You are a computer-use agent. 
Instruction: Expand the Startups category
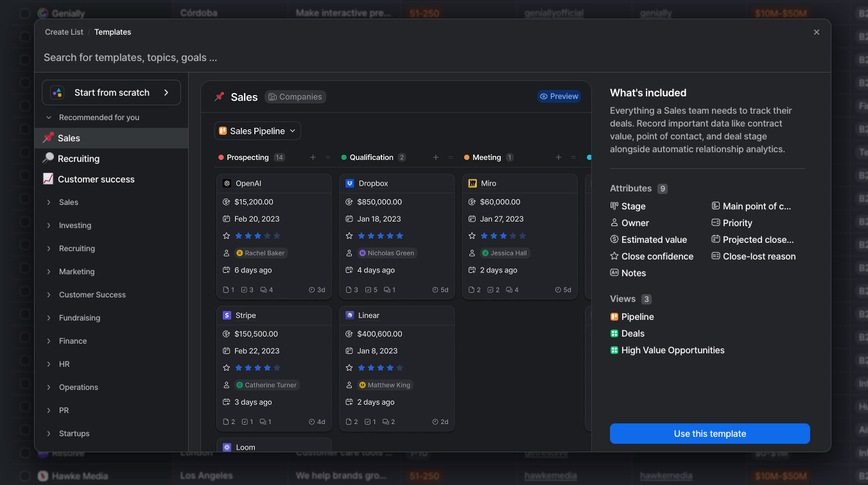pyautogui.click(x=49, y=434)
